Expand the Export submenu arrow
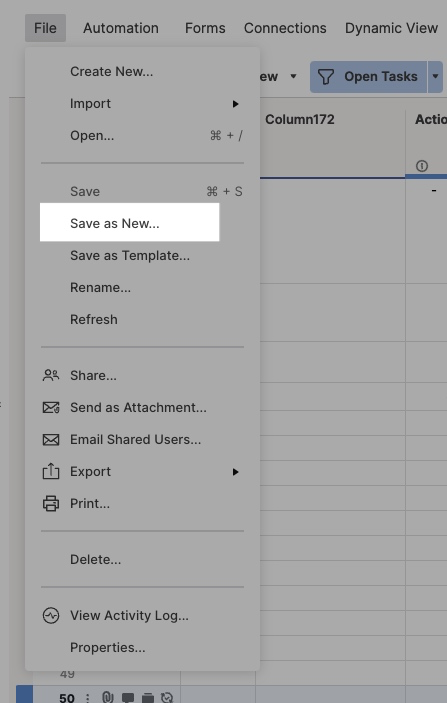The height and width of the screenshot is (703, 447). point(235,472)
